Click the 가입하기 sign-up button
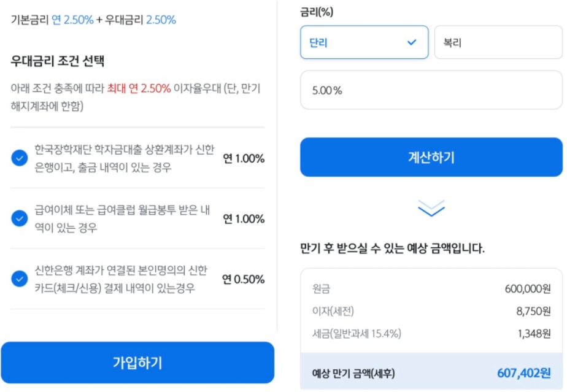This screenshot has width=567, height=392. pyautogui.click(x=138, y=363)
